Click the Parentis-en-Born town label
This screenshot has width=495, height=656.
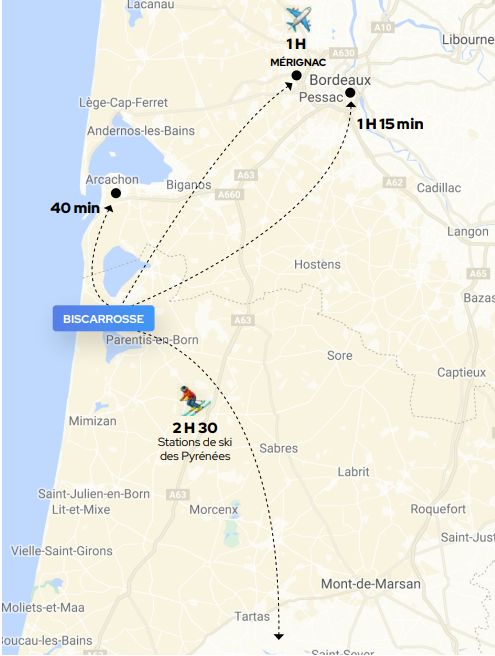click(x=152, y=340)
